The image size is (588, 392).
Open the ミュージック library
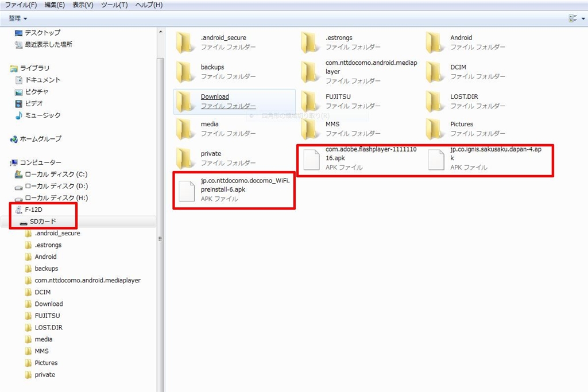[37, 115]
